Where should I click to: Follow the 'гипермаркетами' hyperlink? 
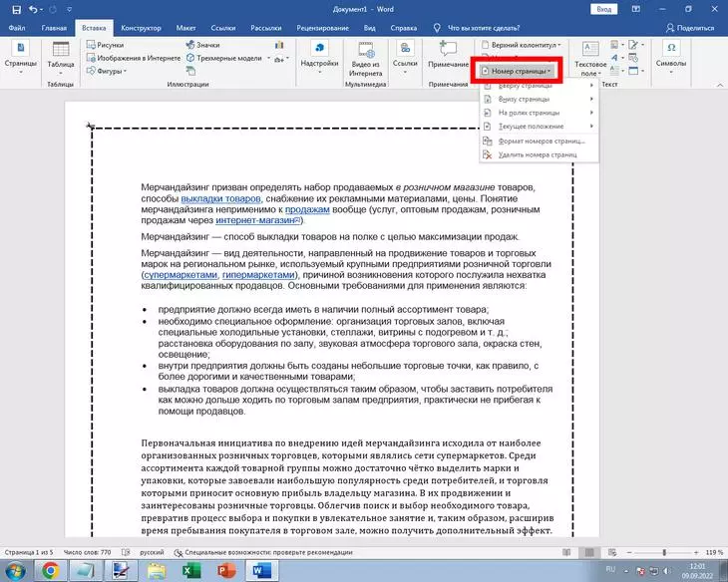(x=258, y=275)
